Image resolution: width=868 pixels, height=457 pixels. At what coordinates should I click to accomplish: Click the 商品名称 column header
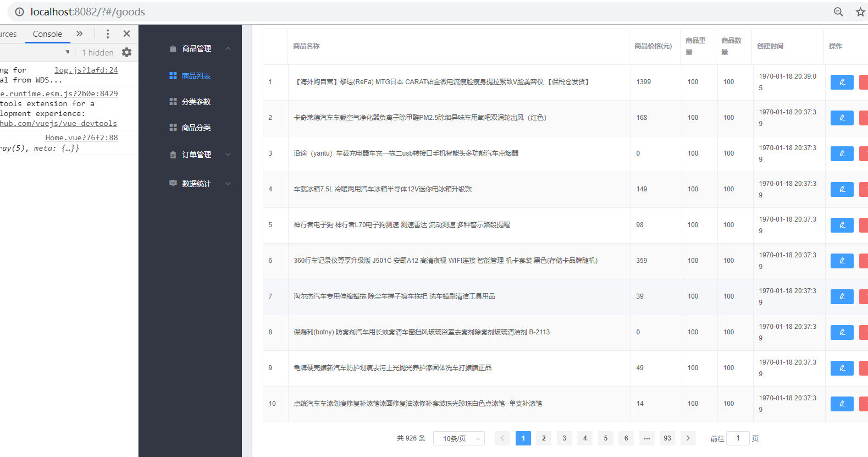306,46
